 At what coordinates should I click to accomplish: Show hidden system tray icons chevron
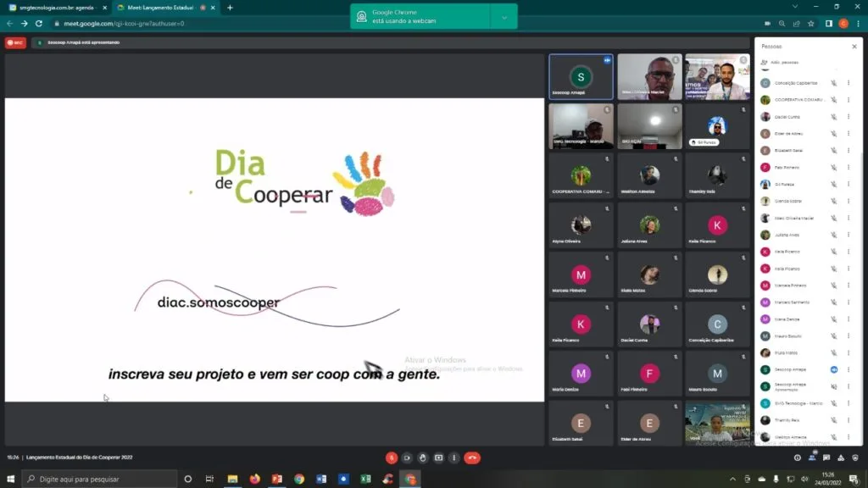coord(732,480)
